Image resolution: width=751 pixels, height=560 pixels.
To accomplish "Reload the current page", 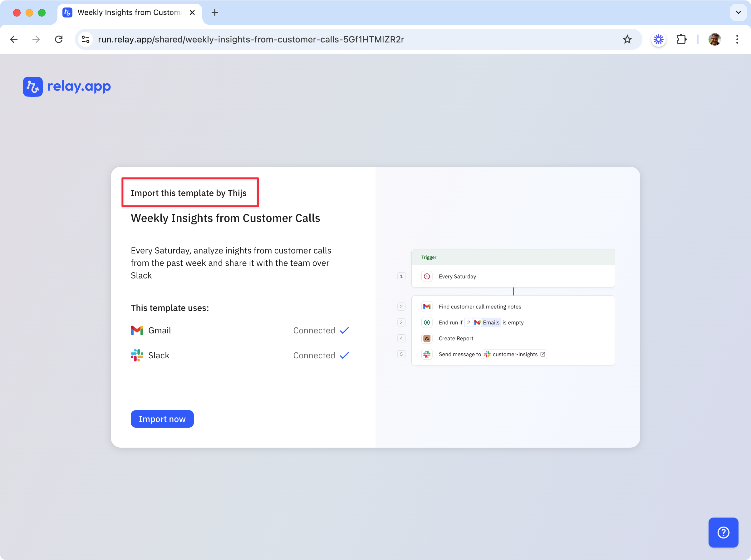I will click(x=59, y=39).
